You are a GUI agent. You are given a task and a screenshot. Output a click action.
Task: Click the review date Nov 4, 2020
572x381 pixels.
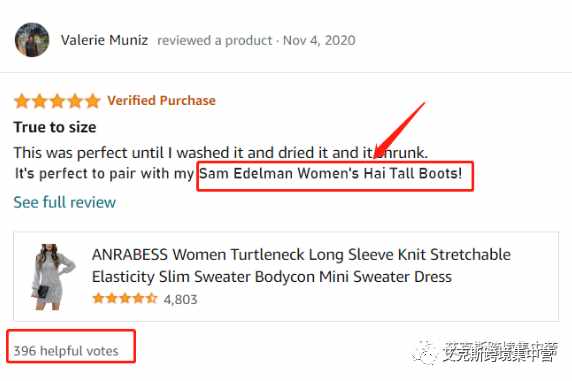point(319,40)
